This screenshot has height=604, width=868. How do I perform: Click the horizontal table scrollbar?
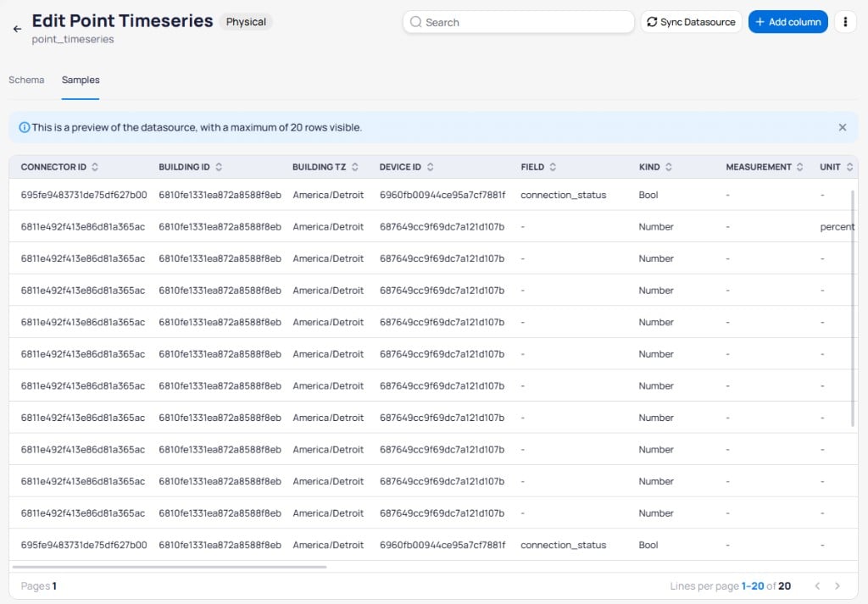click(169, 567)
